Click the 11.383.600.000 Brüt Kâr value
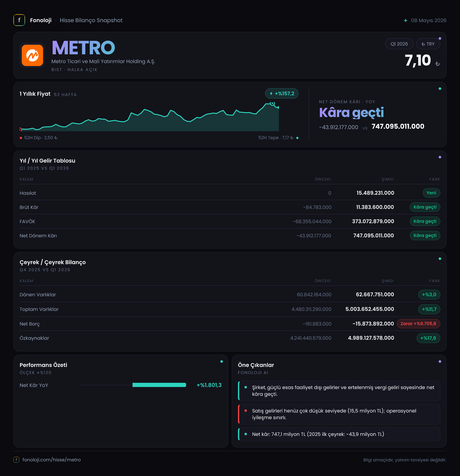 pos(375,207)
